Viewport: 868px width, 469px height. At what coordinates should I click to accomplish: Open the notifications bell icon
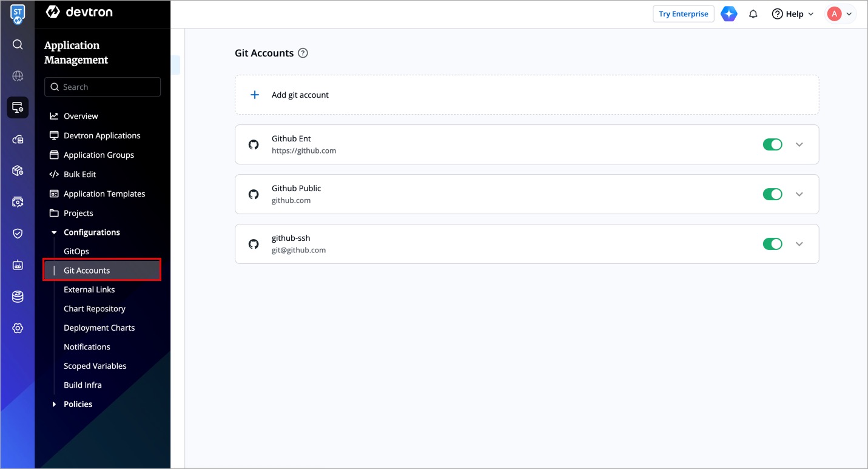click(x=753, y=14)
